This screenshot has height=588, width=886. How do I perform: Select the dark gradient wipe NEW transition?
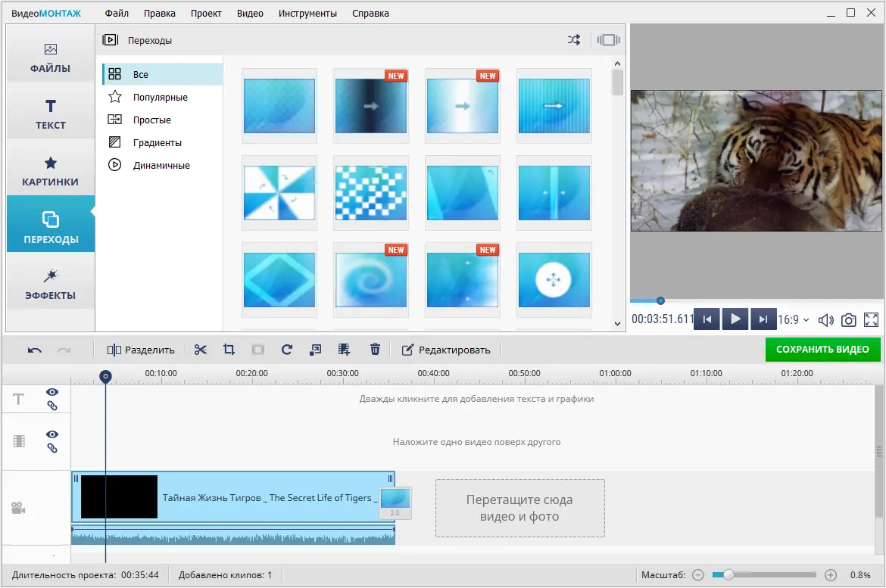click(x=370, y=106)
